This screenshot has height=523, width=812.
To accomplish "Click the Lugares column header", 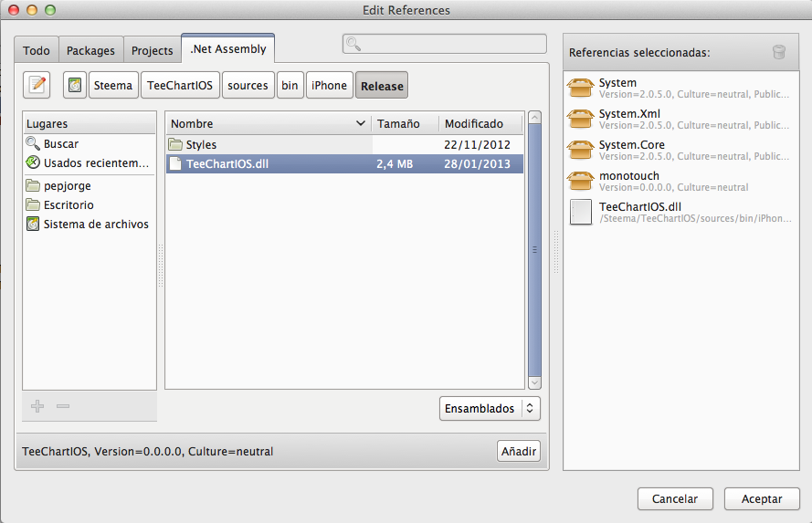I will (x=90, y=123).
